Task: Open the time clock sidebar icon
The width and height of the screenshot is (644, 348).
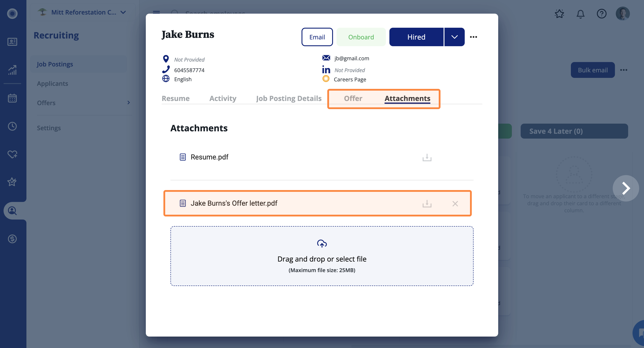Action: pyautogui.click(x=12, y=126)
